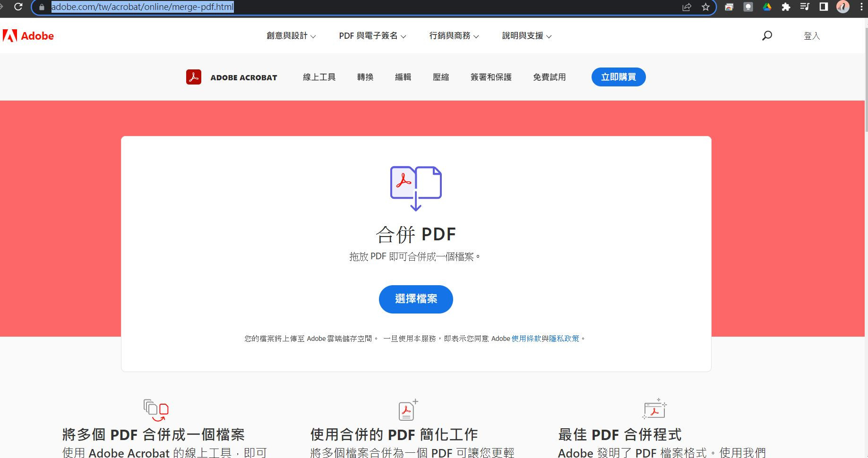The width and height of the screenshot is (868, 458).
Task: Bookmark this page with the star icon
Action: (705, 7)
